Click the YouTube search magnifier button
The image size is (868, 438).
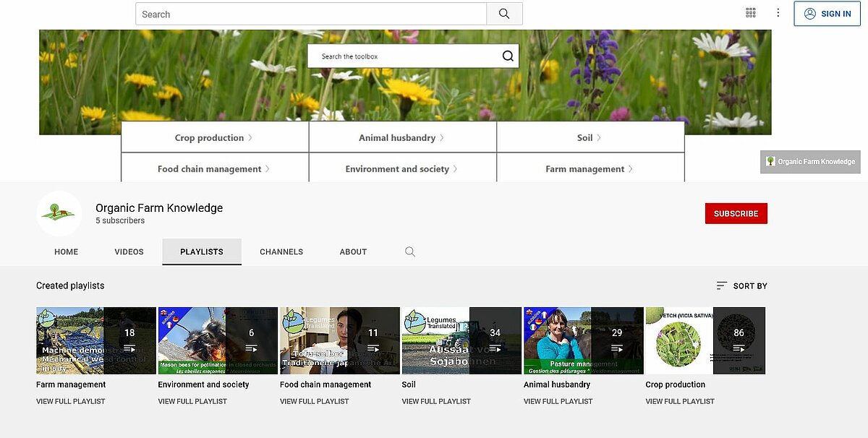pyautogui.click(x=504, y=14)
